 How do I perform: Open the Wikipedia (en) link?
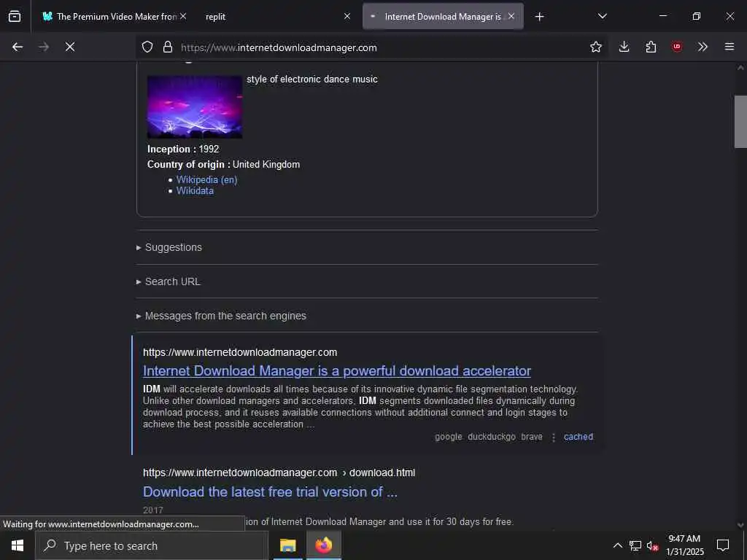[206, 179]
